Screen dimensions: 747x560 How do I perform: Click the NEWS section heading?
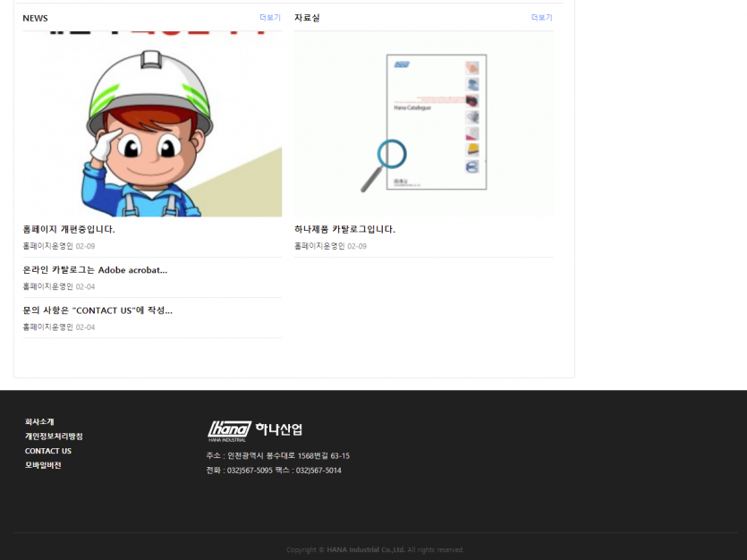pos(36,18)
